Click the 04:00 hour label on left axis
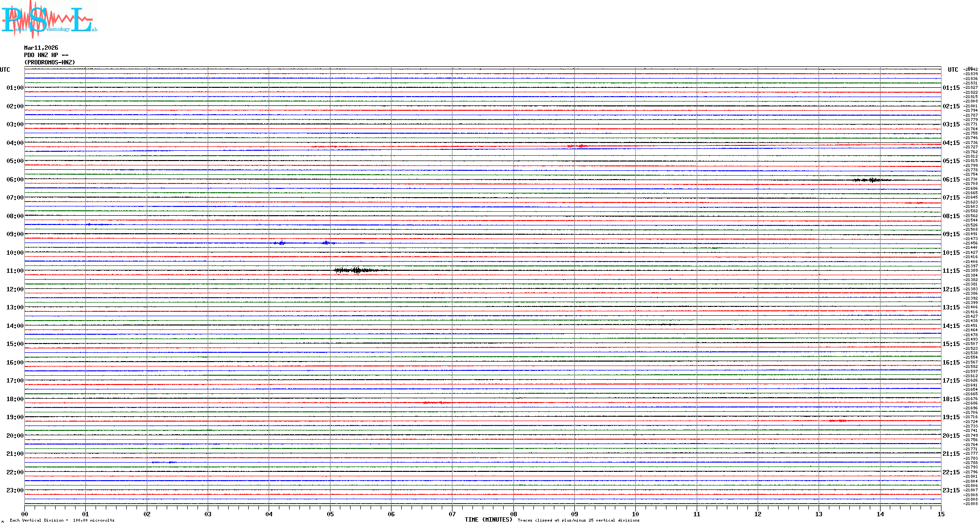Screen dimensions: 980x527 pos(15,143)
